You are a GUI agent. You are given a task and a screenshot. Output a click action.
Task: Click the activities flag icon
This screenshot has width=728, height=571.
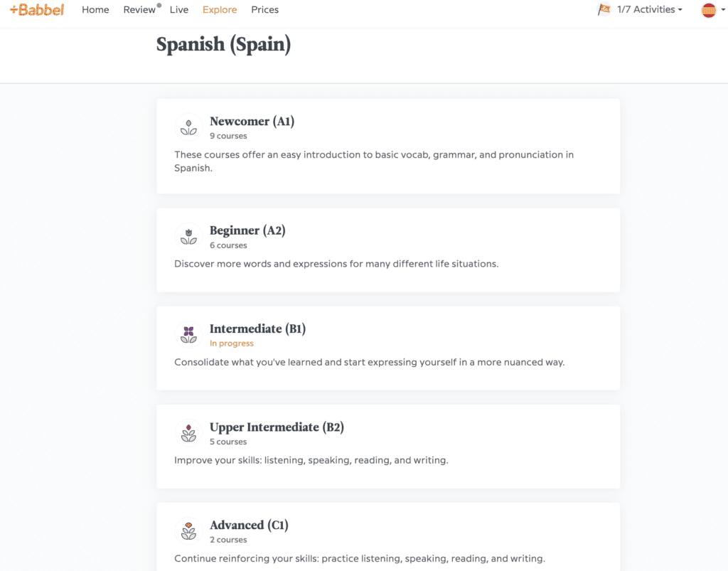(x=604, y=9)
